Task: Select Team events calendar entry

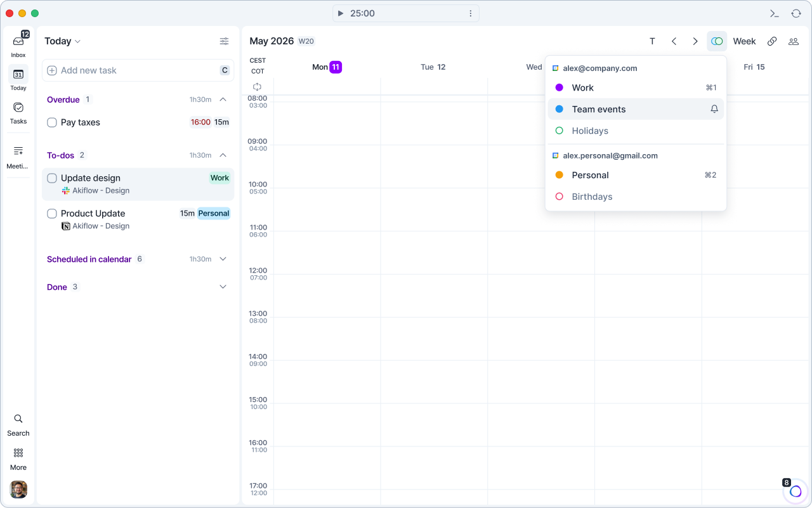Action: (636, 109)
